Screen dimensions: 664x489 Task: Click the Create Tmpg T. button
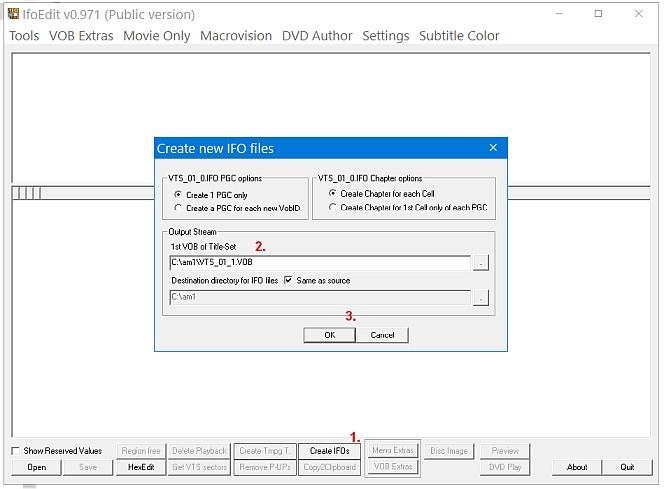click(265, 451)
